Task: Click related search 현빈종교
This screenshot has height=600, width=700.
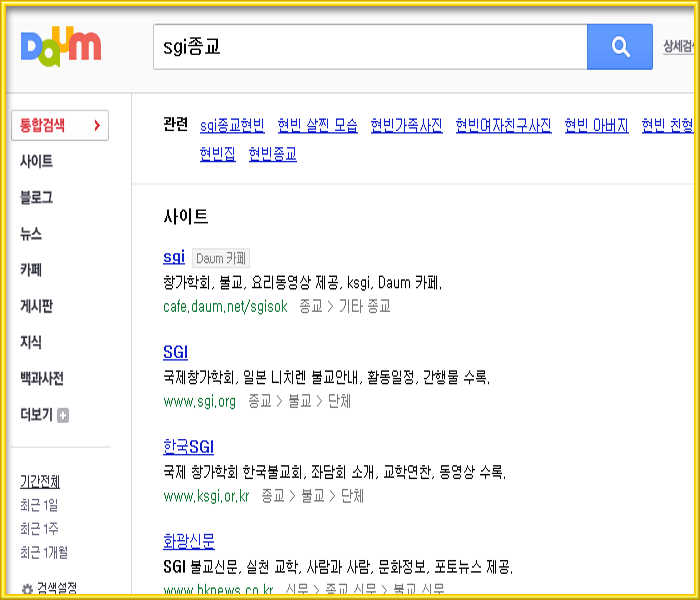Action: 273,154
